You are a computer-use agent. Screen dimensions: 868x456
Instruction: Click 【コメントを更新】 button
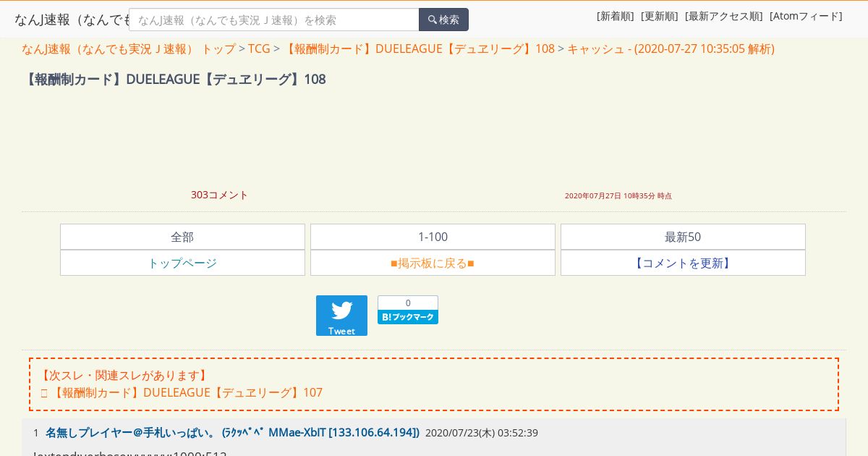683,263
